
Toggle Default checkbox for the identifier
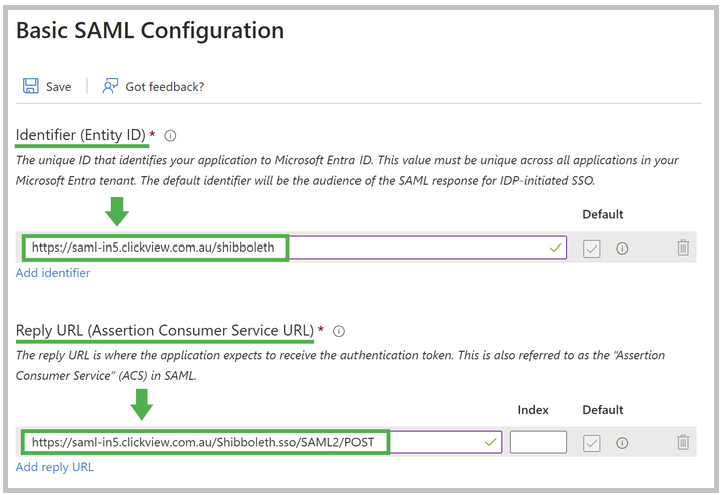(x=592, y=249)
